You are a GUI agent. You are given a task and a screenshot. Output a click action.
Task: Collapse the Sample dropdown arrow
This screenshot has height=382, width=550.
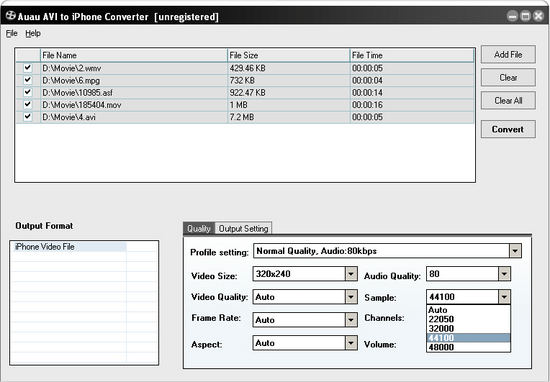tap(504, 297)
